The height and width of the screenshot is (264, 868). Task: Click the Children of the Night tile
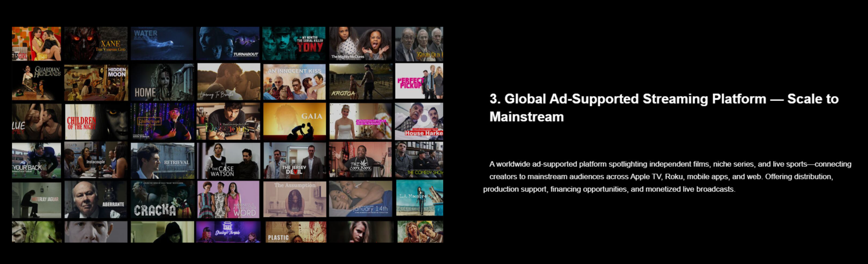click(96, 122)
